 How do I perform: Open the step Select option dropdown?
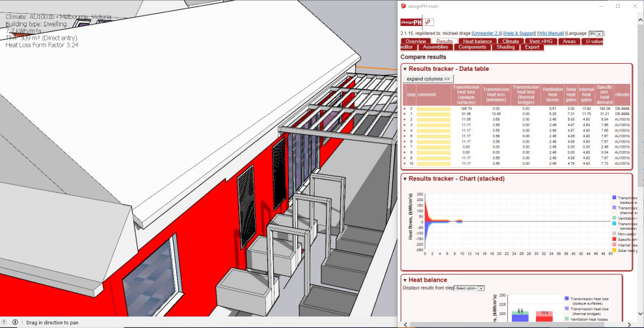pyautogui.click(x=469, y=288)
